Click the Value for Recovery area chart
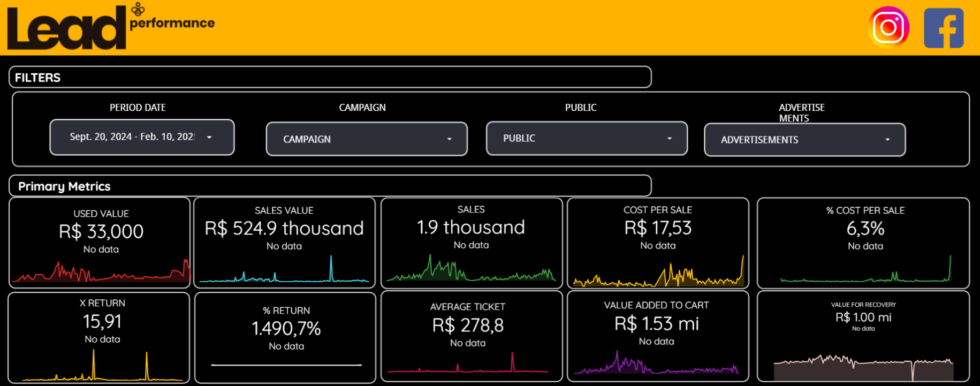Screen dimensions: 980x386 pyautogui.click(x=863, y=367)
